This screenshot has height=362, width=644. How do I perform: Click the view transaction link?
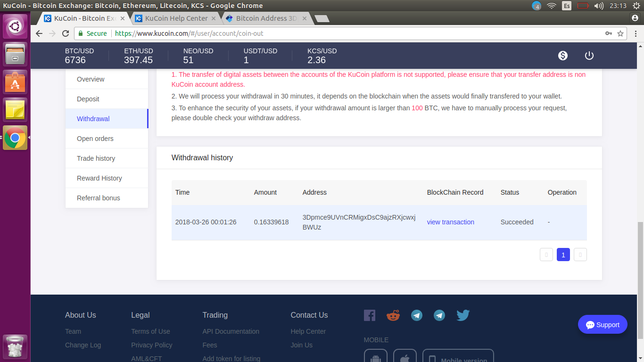[451, 222]
